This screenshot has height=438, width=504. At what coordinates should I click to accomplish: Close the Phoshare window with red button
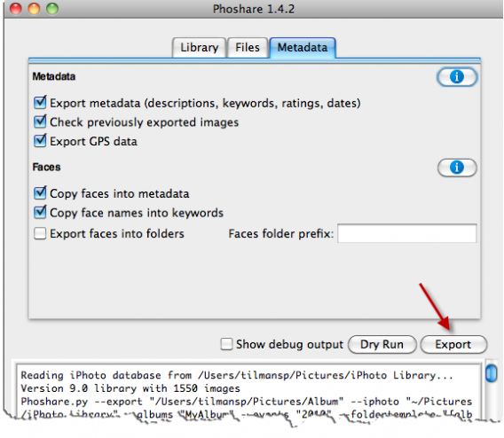(x=15, y=8)
